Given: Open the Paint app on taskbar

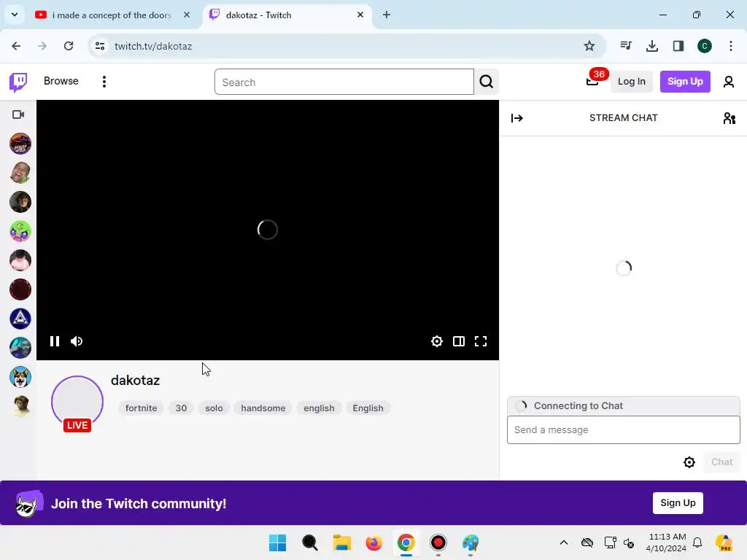Looking at the screenshot, I should tap(471, 542).
